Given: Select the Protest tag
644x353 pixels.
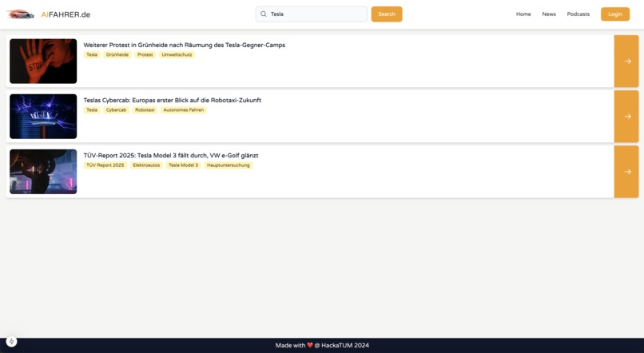Looking at the screenshot, I should 145,54.
